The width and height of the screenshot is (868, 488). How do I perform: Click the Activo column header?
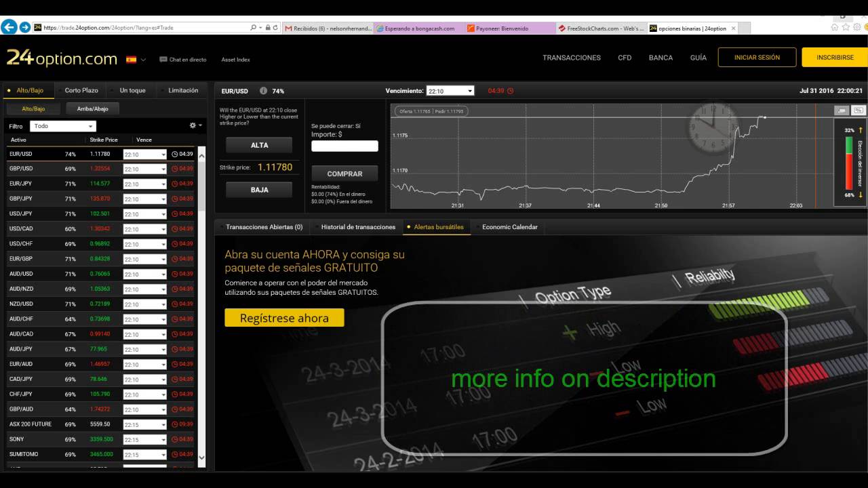pyautogui.click(x=18, y=140)
